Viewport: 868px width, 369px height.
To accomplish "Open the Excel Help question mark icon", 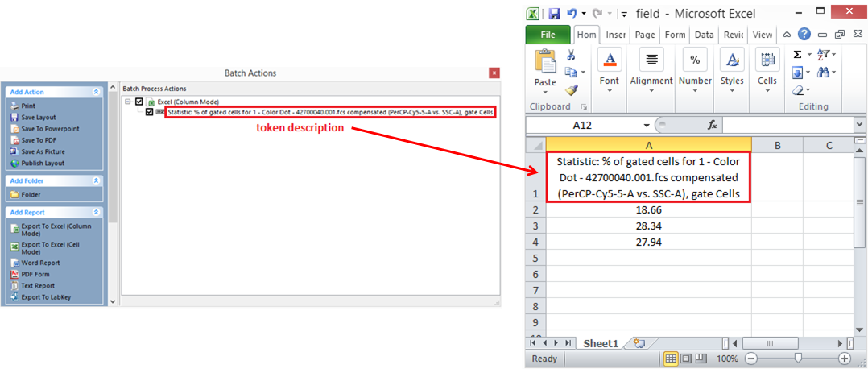I will point(804,35).
